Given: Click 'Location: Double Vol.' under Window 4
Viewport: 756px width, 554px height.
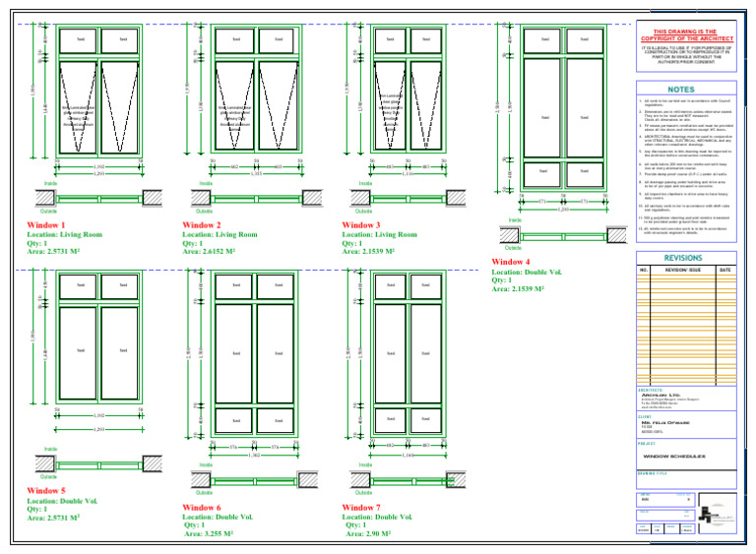Looking at the screenshot, I should coord(527,272).
